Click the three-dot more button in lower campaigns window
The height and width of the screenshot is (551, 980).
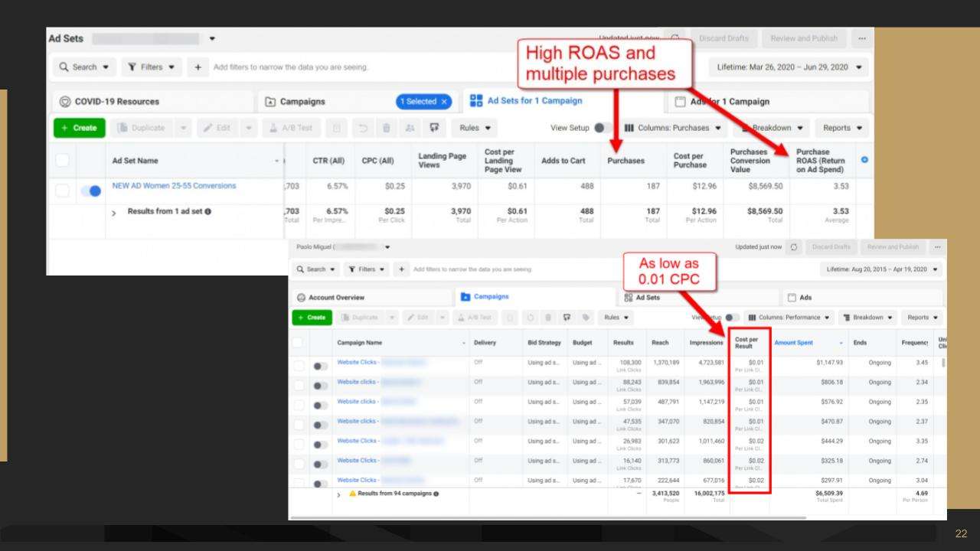pos(937,247)
